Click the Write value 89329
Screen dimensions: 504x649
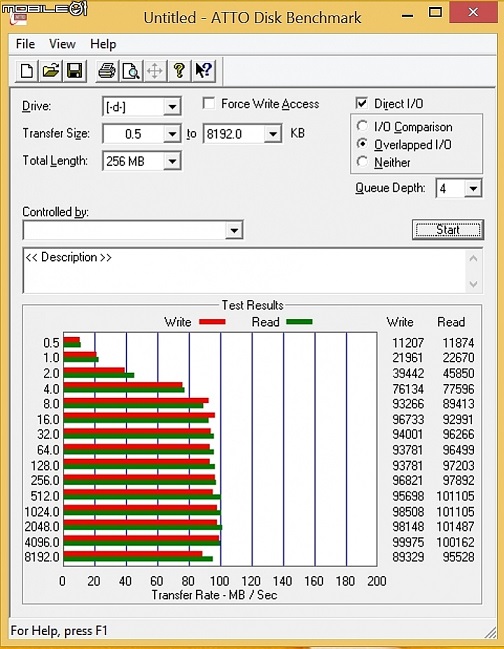tap(408, 557)
